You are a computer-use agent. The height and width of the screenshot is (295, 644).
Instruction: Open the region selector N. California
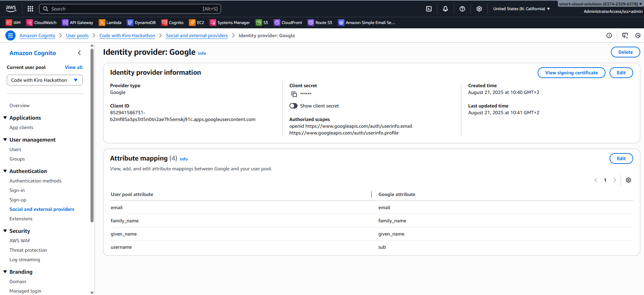click(x=521, y=9)
